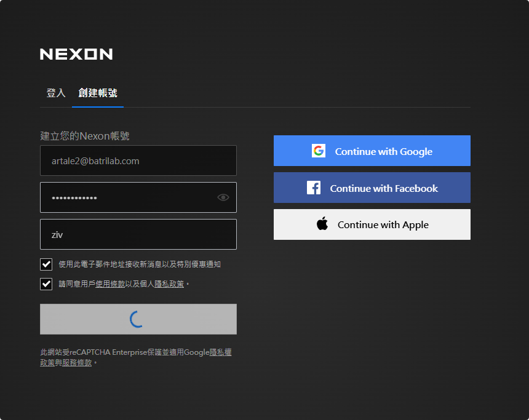Open the 使用條款 terms of use link
Screen dimensions: 529x420
click(x=110, y=284)
